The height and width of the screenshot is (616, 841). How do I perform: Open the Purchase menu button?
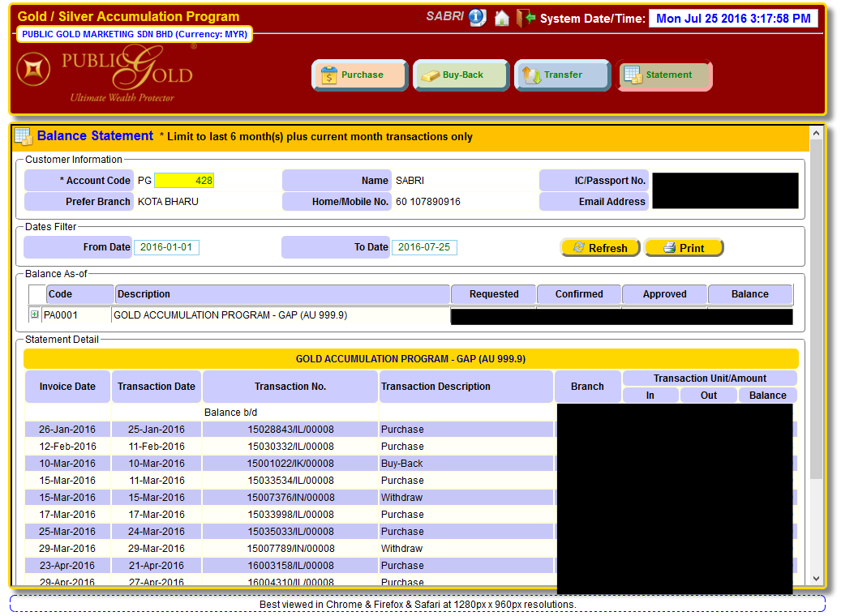coord(359,75)
